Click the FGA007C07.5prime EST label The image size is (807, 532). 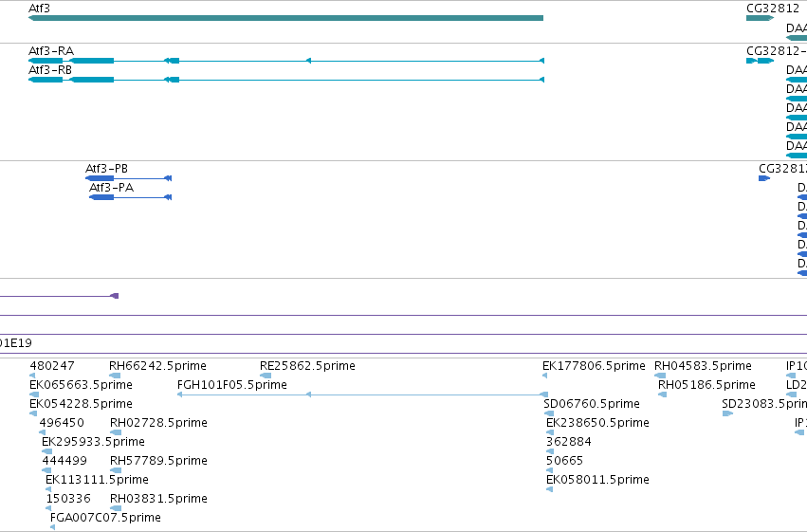[105, 518]
